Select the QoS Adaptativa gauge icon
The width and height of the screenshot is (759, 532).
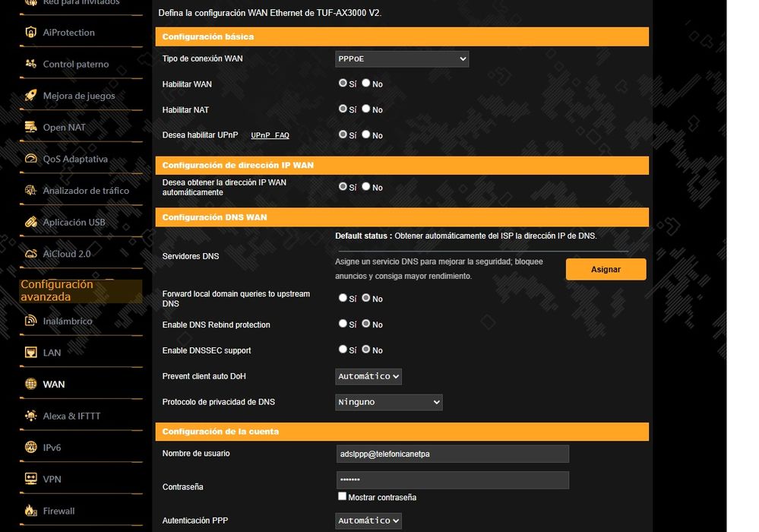tap(30, 160)
